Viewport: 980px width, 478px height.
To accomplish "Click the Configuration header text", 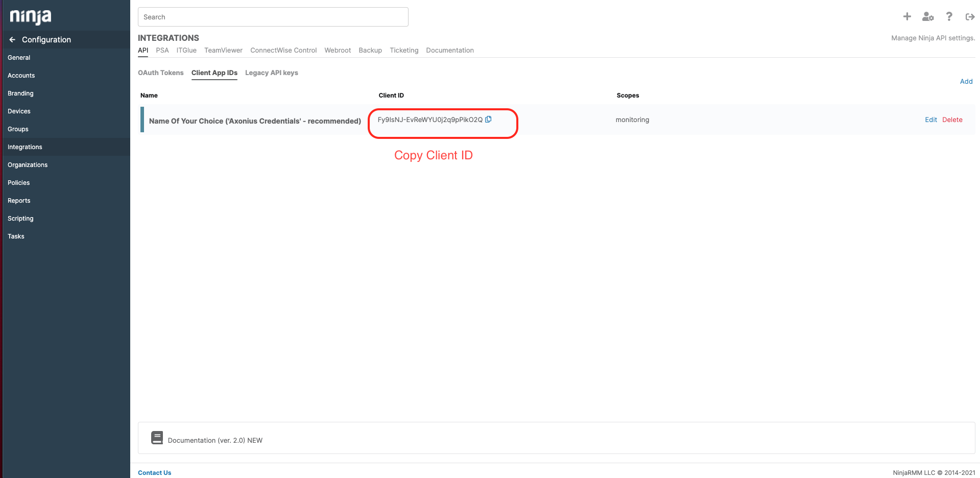I will [46, 39].
